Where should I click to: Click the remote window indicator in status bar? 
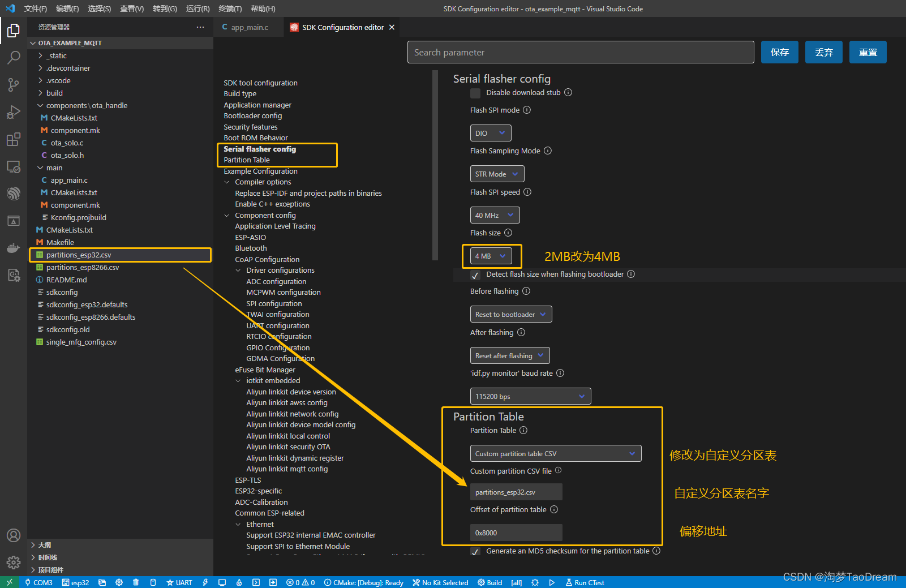click(x=10, y=582)
